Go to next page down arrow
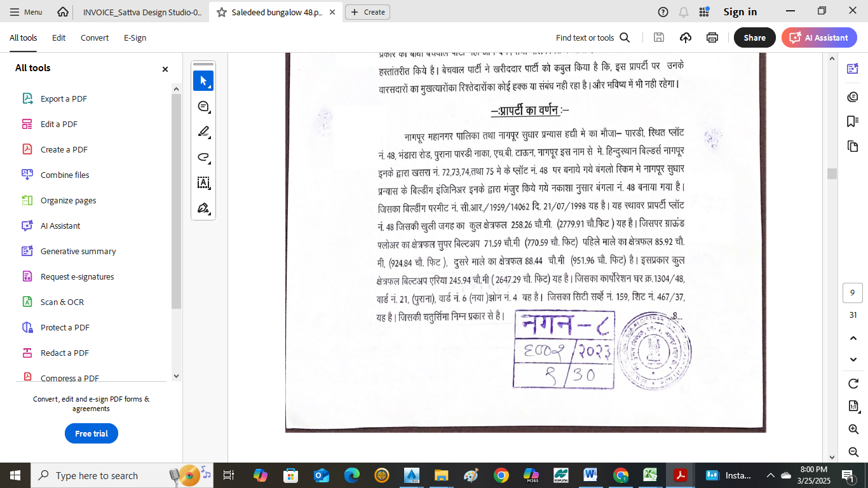The height and width of the screenshot is (488, 868). coord(853,360)
